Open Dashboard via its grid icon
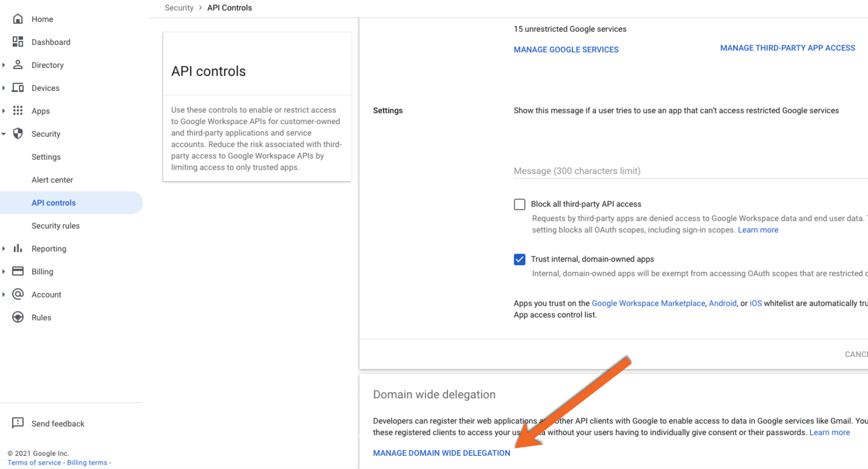This screenshot has height=469, width=868. 18,42
